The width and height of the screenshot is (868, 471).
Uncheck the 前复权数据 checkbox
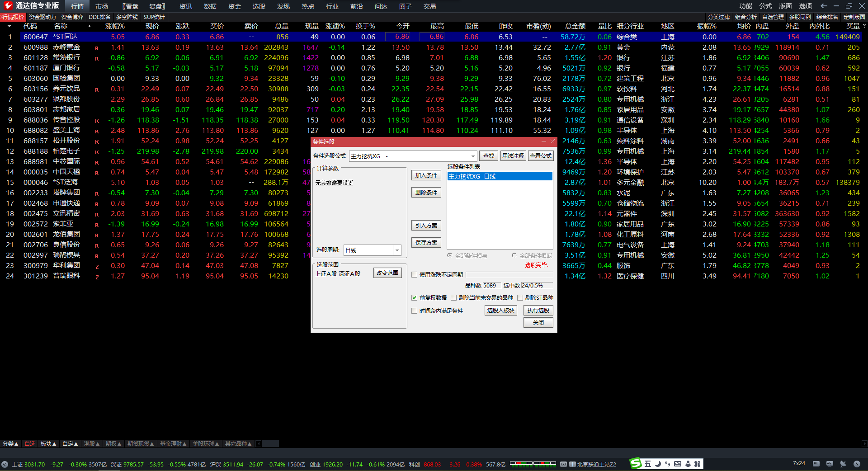tap(414, 297)
